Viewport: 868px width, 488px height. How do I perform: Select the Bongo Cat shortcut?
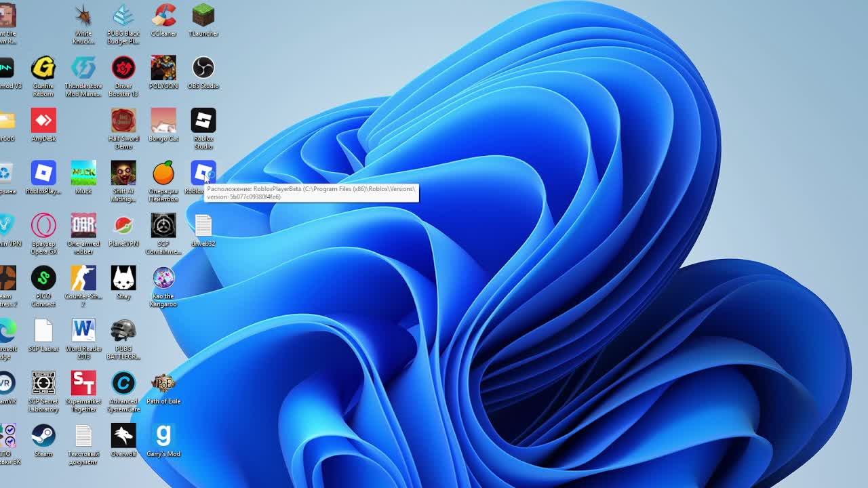[x=163, y=125]
